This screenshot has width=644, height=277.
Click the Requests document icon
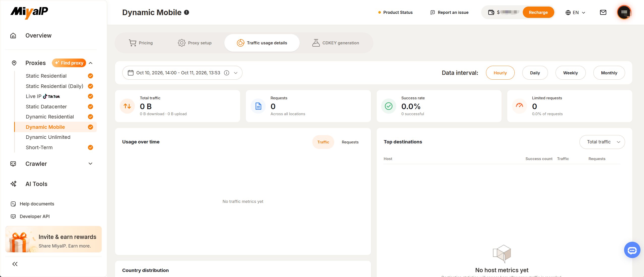258,106
